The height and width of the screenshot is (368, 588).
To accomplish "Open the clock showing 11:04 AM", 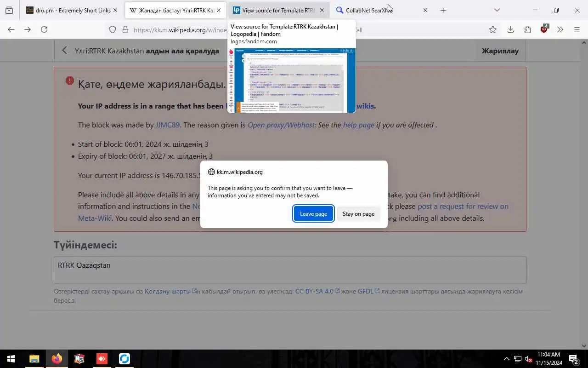I will [x=548, y=359].
